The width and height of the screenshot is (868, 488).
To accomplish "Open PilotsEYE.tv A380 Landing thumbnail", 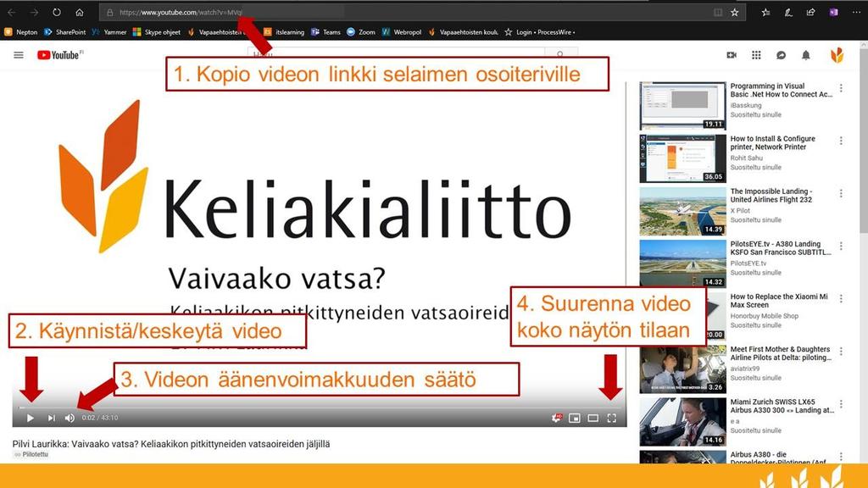I will coord(682,263).
